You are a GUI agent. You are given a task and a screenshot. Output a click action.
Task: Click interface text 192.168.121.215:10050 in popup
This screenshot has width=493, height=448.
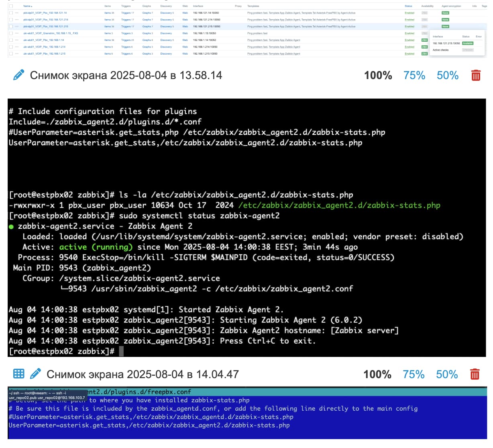tap(446, 43)
